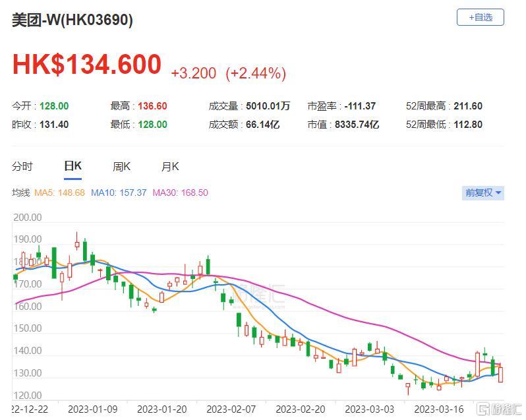
Task: Click the price HK$134.600
Action: click(x=87, y=65)
